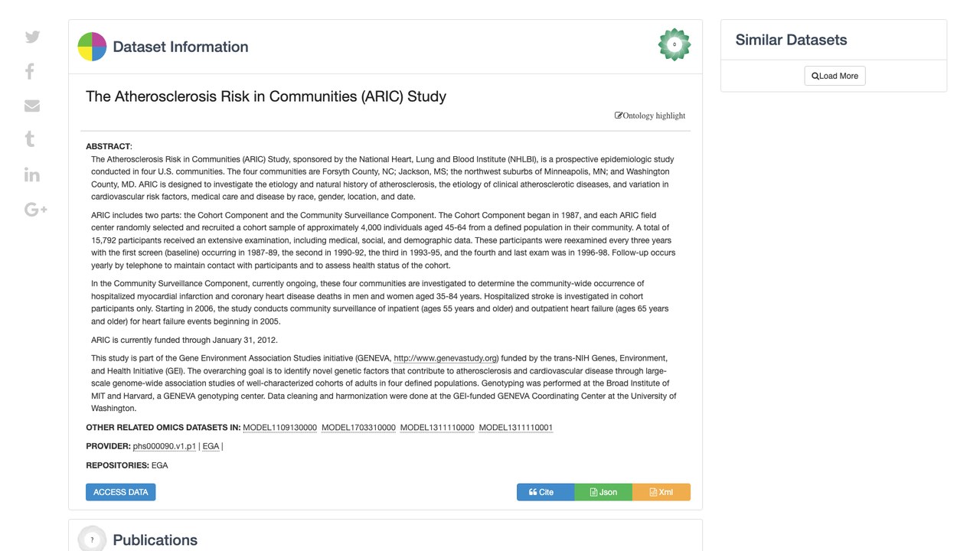Open the genevastudy.org link
The image size is (980, 551).
tap(446, 358)
